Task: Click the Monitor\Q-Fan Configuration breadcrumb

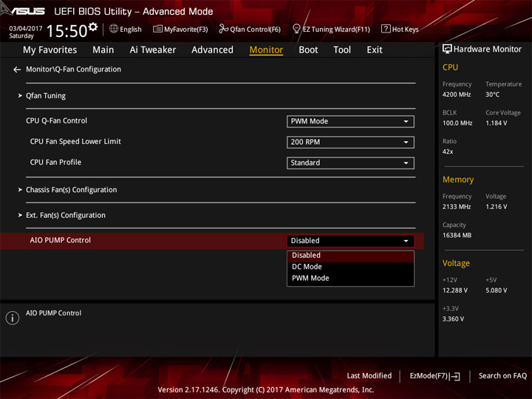Action: [73, 69]
